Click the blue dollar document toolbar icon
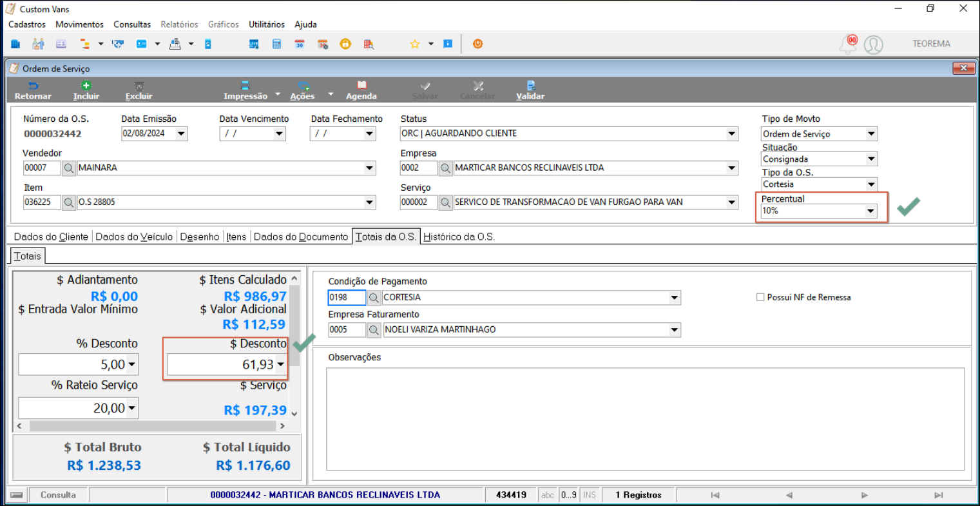The height and width of the screenshot is (506, 980). (x=208, y=44)
